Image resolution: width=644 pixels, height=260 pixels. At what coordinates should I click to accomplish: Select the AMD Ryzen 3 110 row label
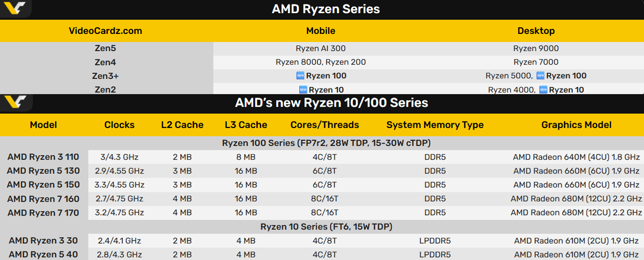tap(43, 157)
